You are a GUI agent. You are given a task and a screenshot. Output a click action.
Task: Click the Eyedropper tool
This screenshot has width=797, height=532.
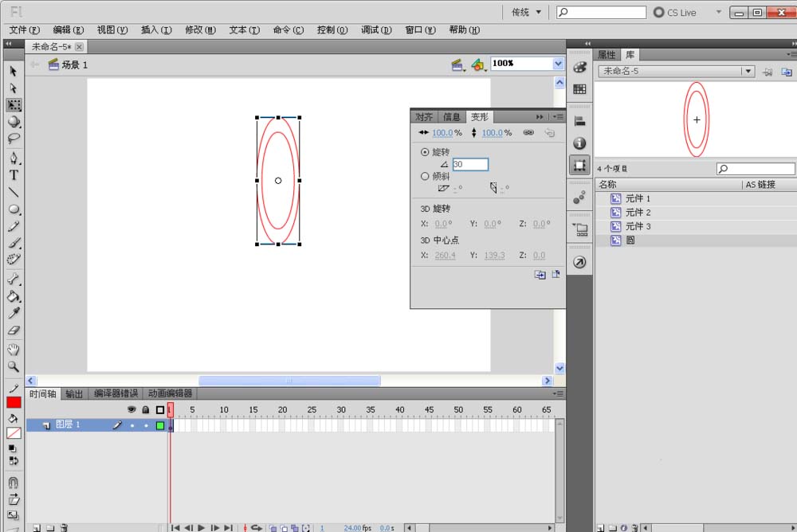point(14,314)
